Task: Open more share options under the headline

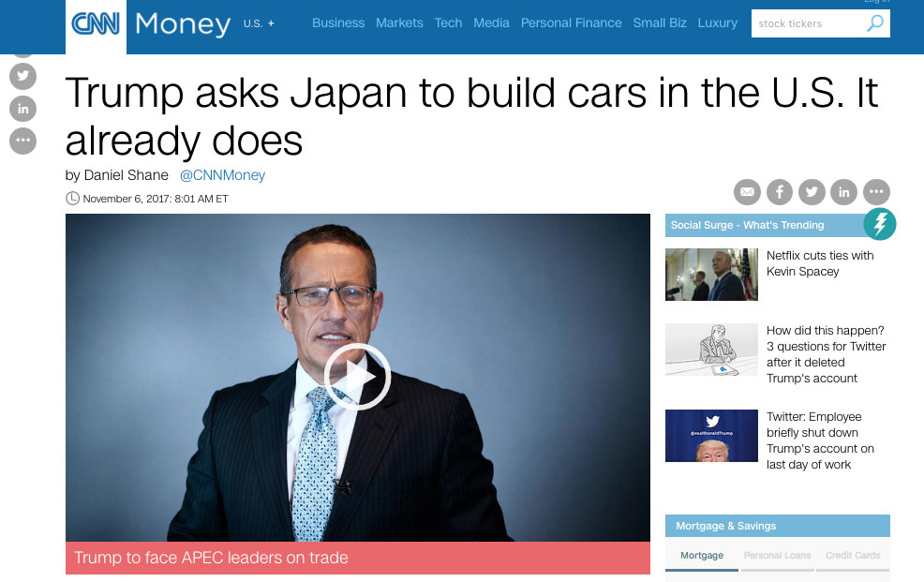Action: tap(876, 192)
